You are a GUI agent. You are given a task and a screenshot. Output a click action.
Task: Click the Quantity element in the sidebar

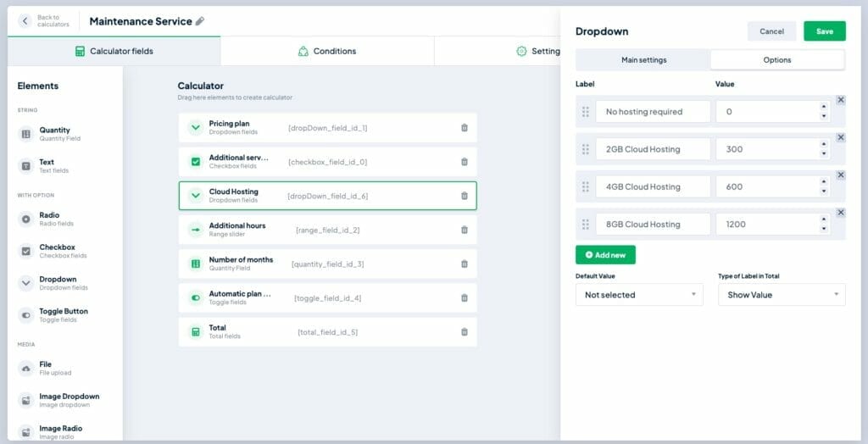tap(54, 134)
